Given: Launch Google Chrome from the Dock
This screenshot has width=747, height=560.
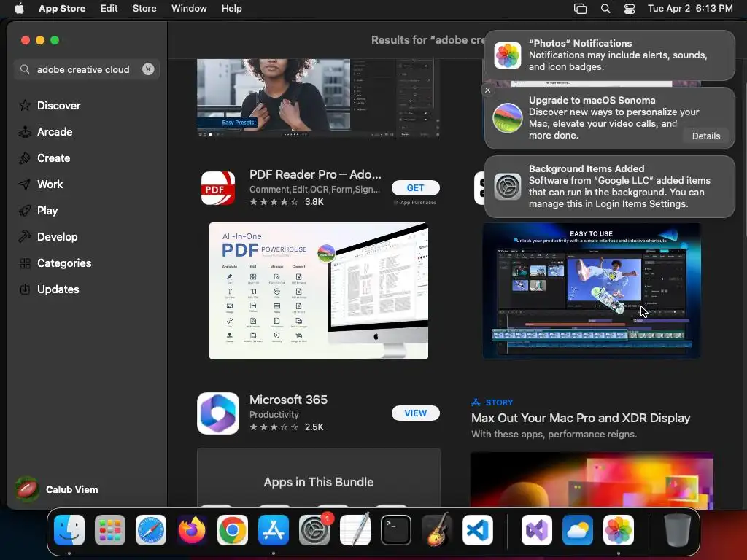Looking at the screenshot, I should (x=233, y=530).
